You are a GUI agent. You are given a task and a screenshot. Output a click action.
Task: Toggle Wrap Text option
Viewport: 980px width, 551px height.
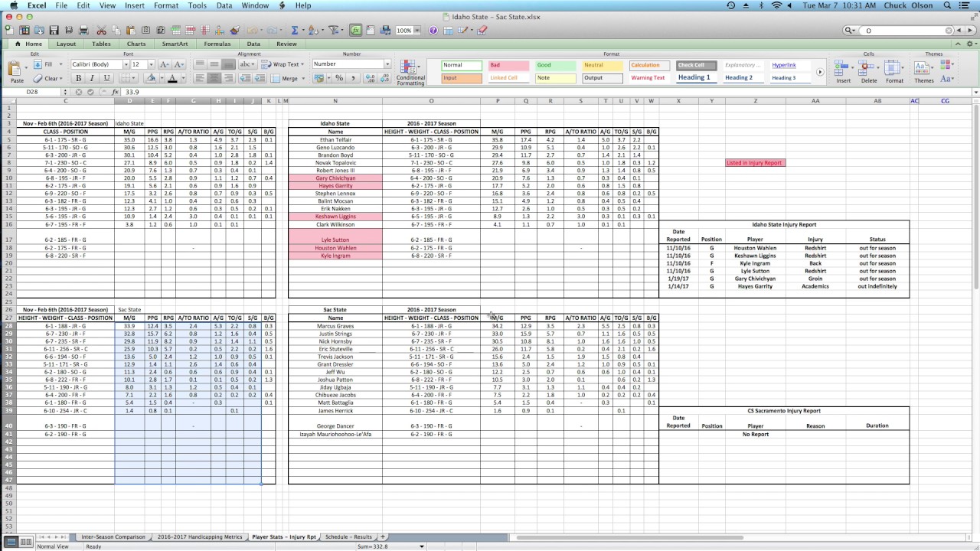click(283, 64)
